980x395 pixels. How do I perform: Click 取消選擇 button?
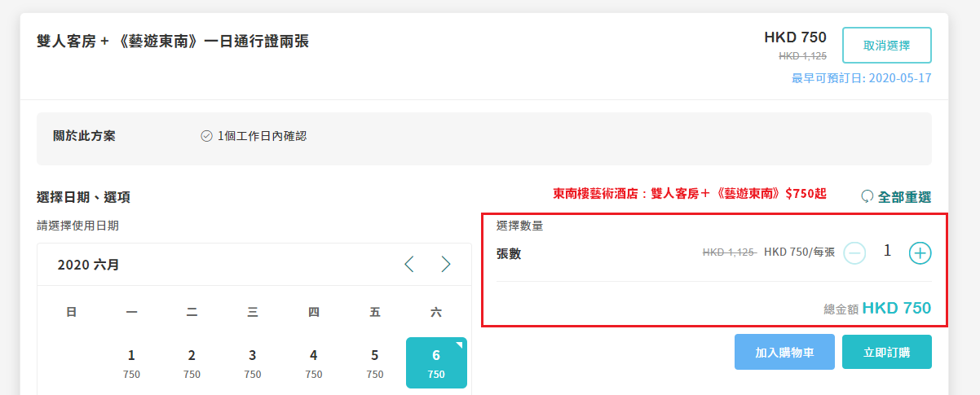887,45
